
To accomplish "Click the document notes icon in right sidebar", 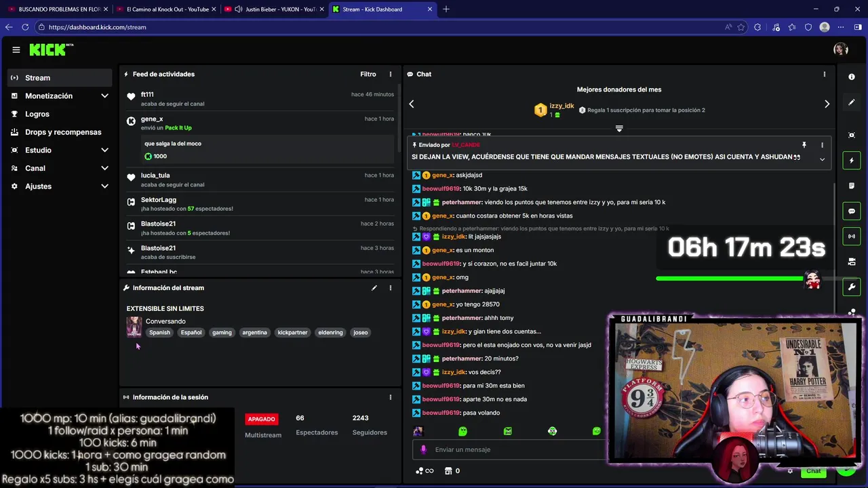I will click(x=852, y=186).
